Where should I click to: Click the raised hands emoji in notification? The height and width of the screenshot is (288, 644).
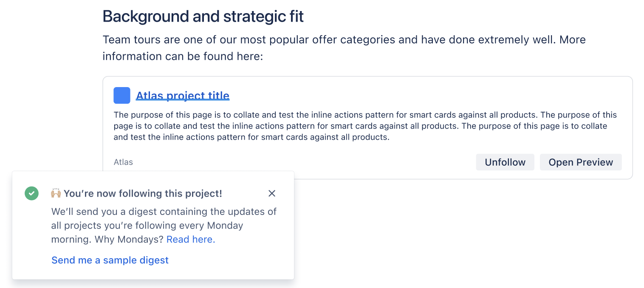56,193
